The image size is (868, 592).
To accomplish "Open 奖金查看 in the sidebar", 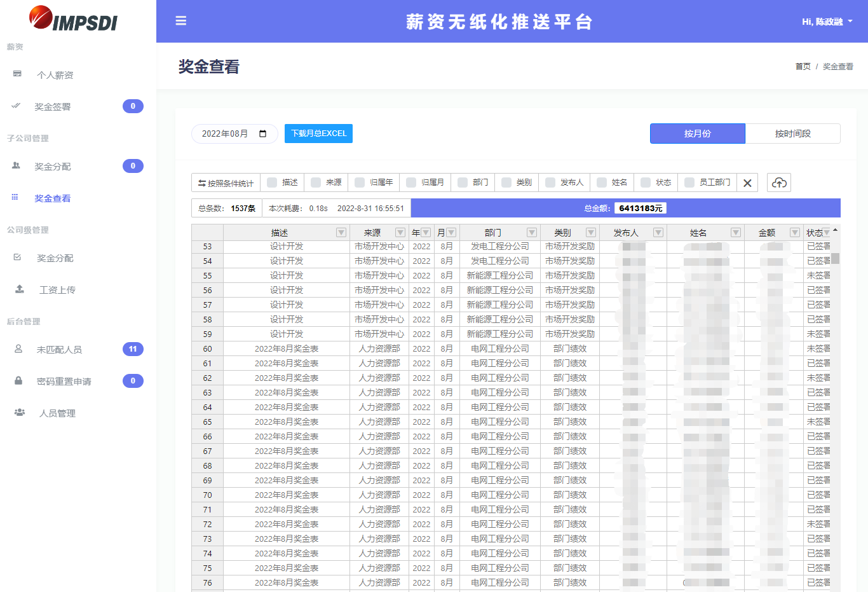I will point(53,198).
